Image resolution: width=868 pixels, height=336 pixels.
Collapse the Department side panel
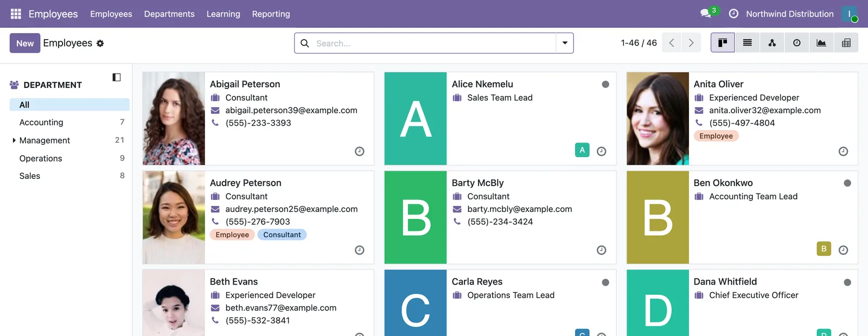click(116, 77)
